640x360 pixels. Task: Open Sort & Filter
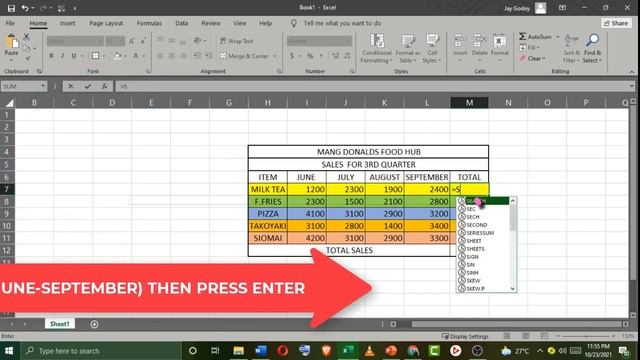(x=571, y=48)
